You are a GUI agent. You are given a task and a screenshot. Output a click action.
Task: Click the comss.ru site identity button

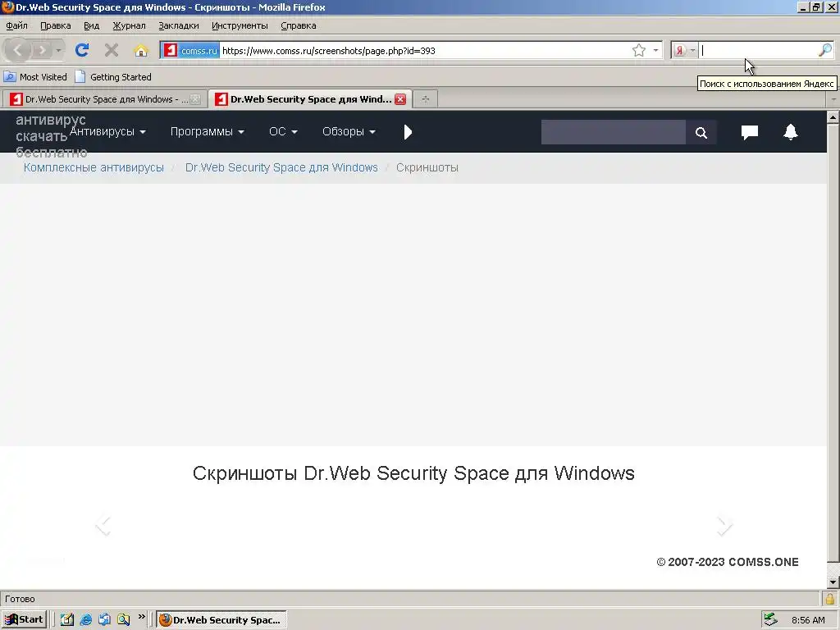coord(190,50)
